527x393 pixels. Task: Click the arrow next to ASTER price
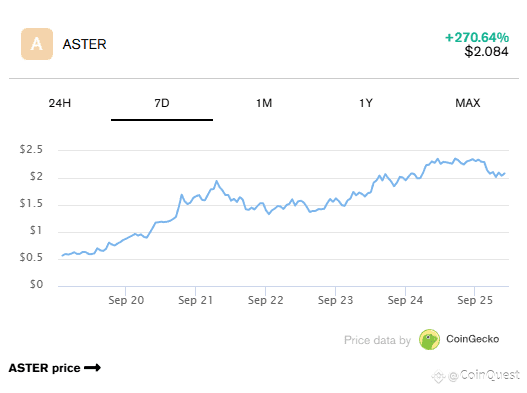pos(92,368)
